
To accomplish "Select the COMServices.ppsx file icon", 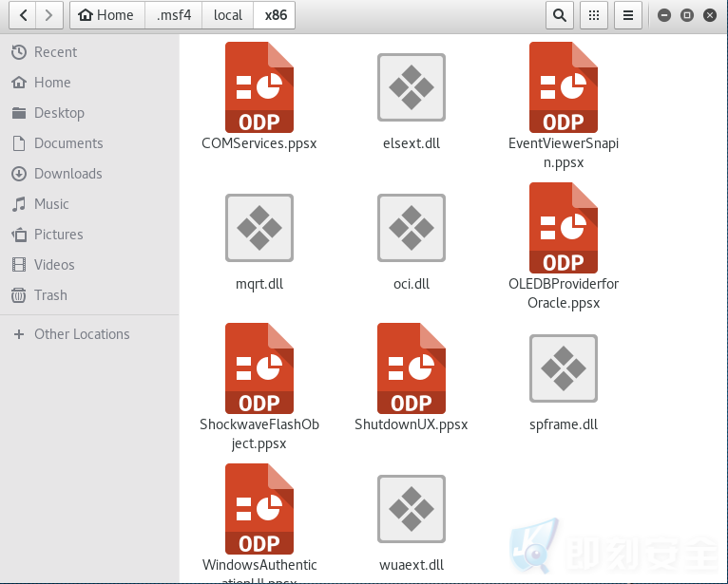I will click(x=259, y=87).
